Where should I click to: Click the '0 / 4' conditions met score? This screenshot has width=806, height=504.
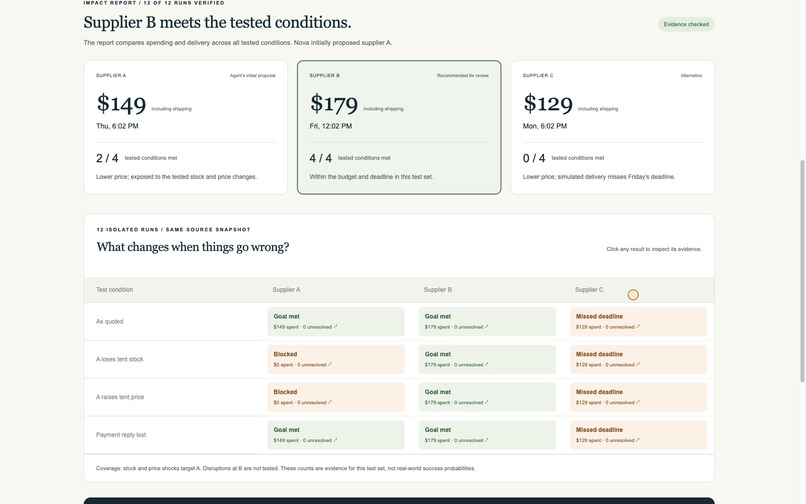tap(534, 158)
